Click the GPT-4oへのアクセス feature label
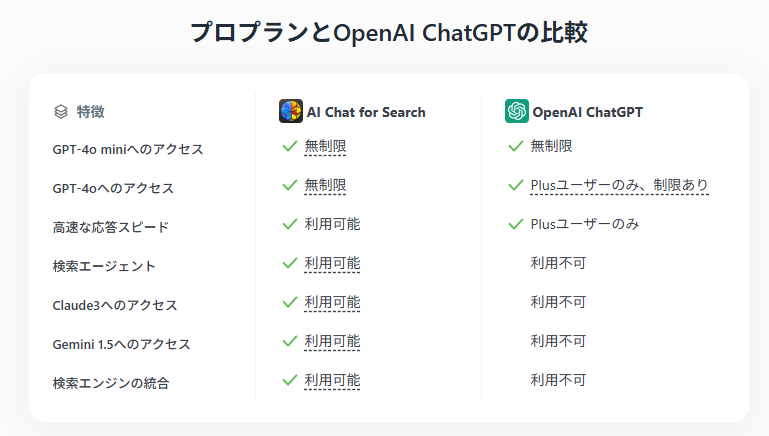Viewport: 769px width, 436px height. tap(113, 188)
